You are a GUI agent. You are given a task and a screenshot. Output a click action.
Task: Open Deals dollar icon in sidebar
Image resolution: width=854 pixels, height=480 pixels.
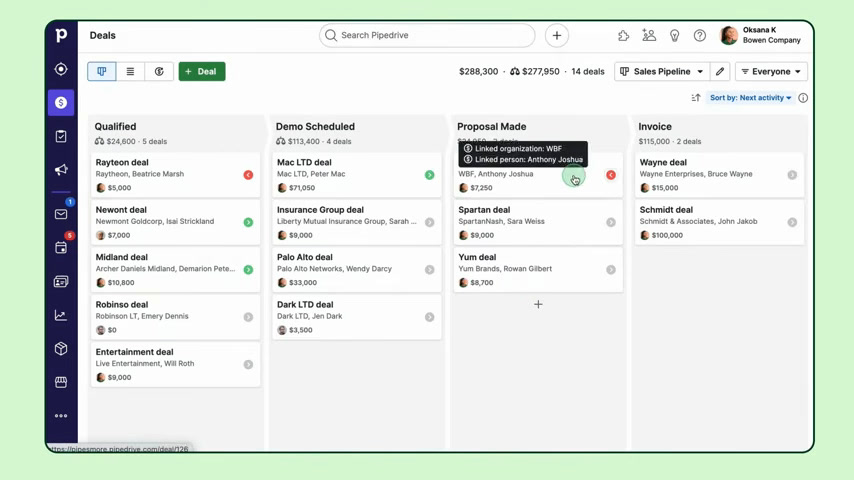pyautogui.click(x=61, y=102)
